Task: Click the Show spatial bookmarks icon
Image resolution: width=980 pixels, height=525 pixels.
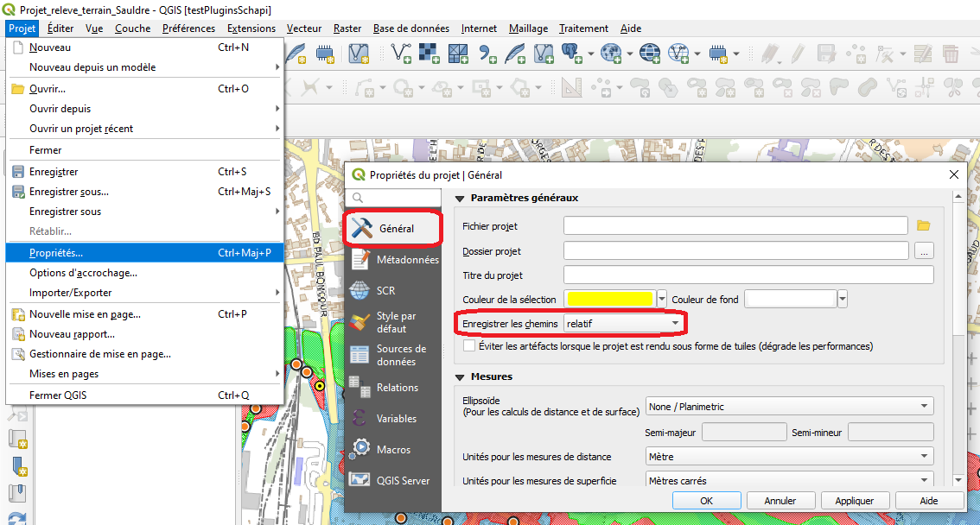Action: (x=17, y=492)
